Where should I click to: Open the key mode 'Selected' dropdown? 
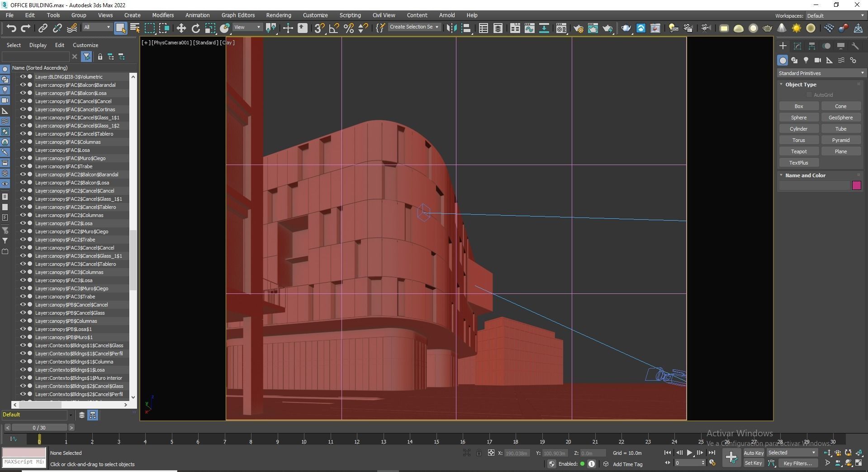click(x=792, y=453)
